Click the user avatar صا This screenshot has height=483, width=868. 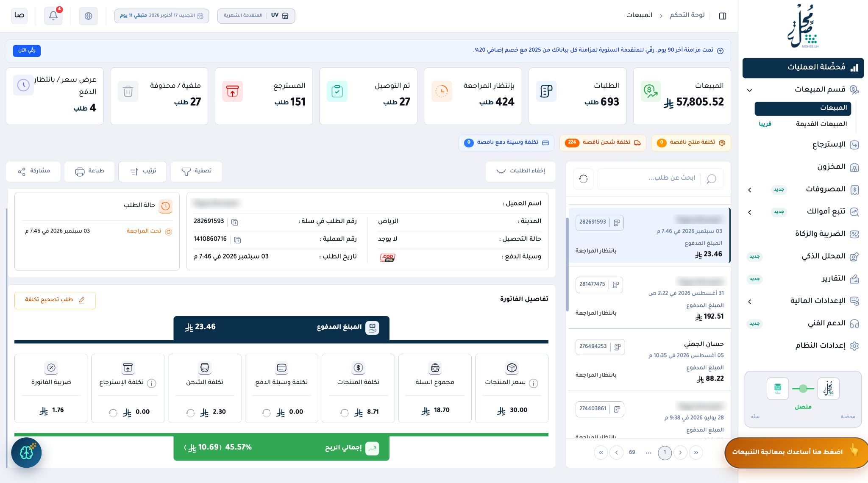click(x=19, y=16)
